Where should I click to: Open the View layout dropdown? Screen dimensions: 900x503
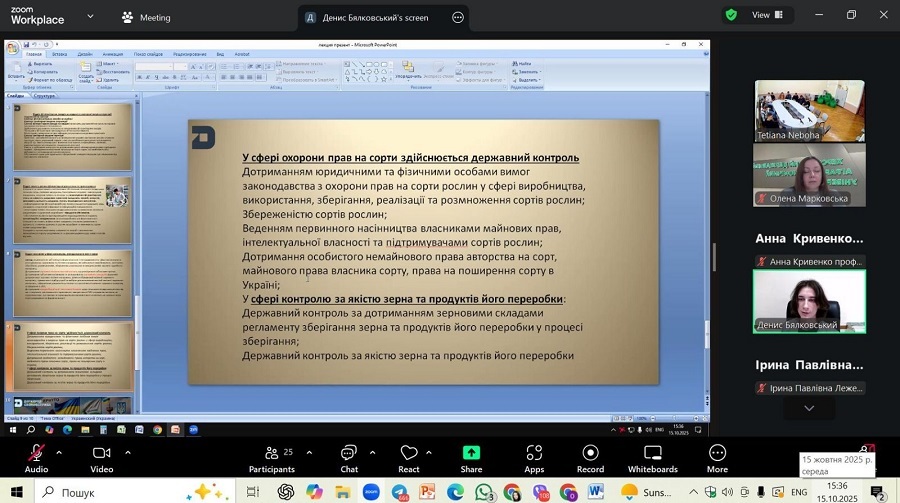[x=768, y=15]
